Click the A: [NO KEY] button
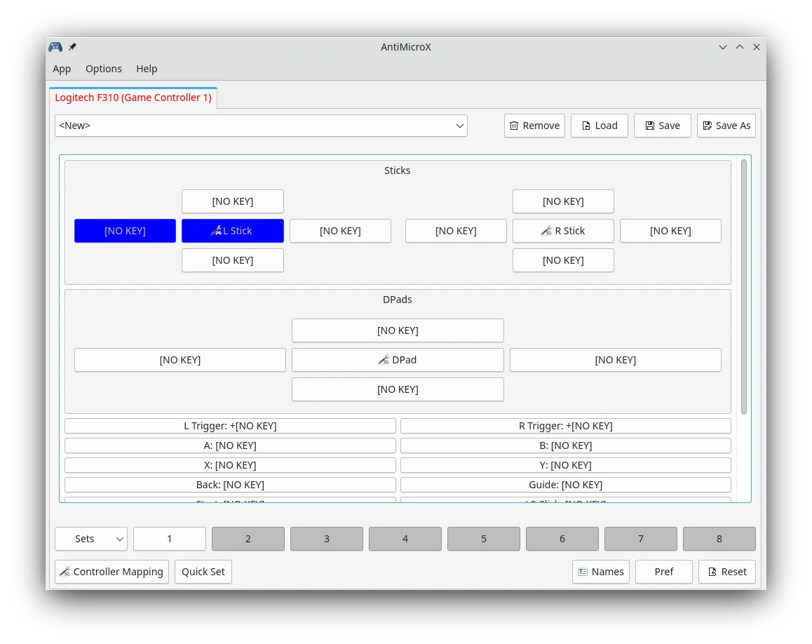The width and height of the screenshot is (812, 644). coord(230,445)
